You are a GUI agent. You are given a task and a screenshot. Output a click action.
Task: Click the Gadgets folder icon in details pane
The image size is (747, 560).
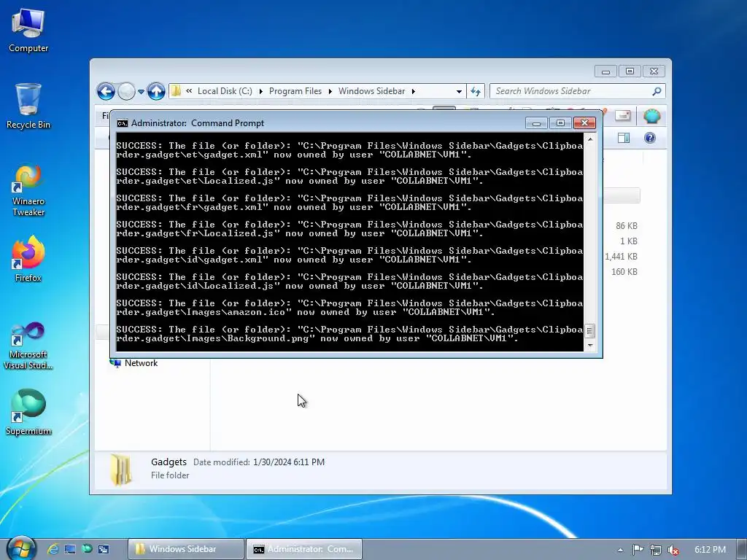[x=121, y=470]
